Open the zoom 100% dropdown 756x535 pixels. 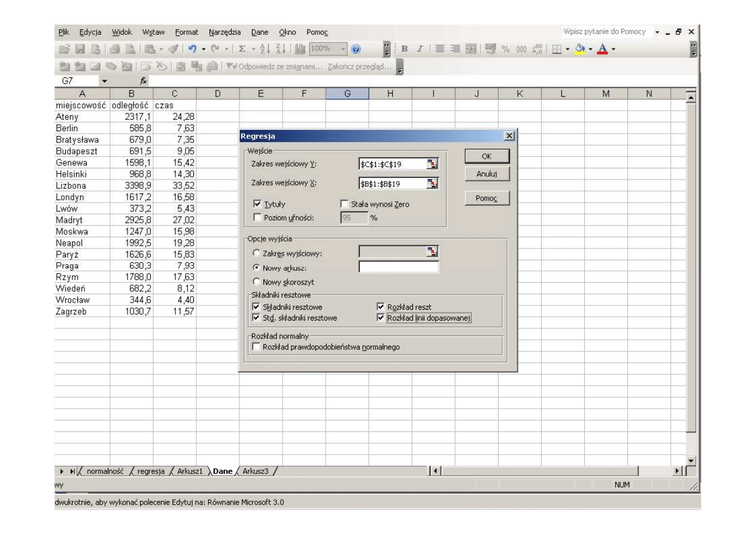[x=344, y=49]
